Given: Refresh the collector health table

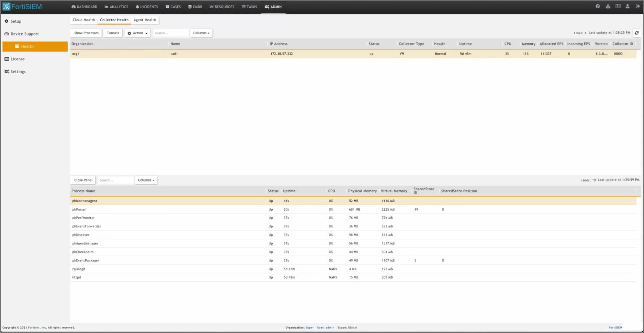Looking at the screenshot, I should (637, 33).
